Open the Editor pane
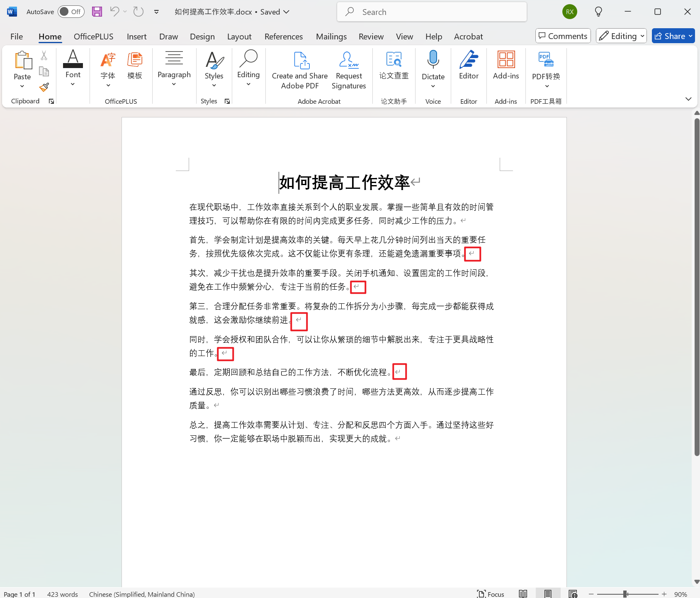This screenshot has height=598, width=700. coord(469,66)
